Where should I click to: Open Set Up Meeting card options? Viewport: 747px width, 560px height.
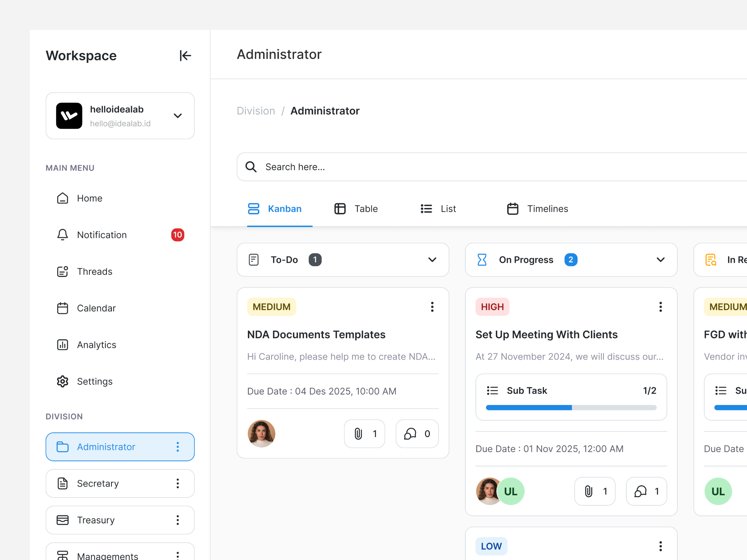[661, 307]
